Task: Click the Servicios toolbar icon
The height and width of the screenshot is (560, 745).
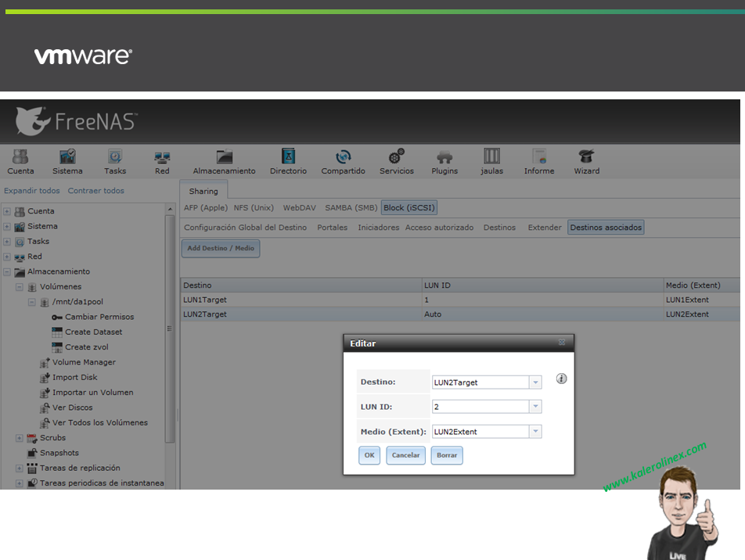Action: point(396,160)
